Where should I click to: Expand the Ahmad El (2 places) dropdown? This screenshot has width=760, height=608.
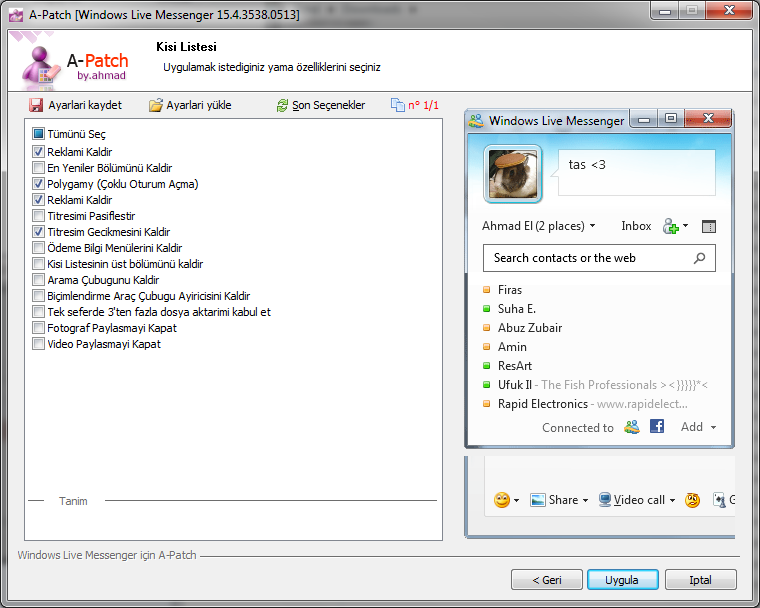tap(538, 226)
